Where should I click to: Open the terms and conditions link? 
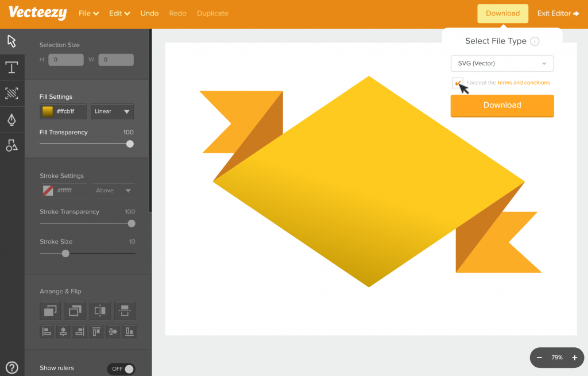click(x=523, y=83)
